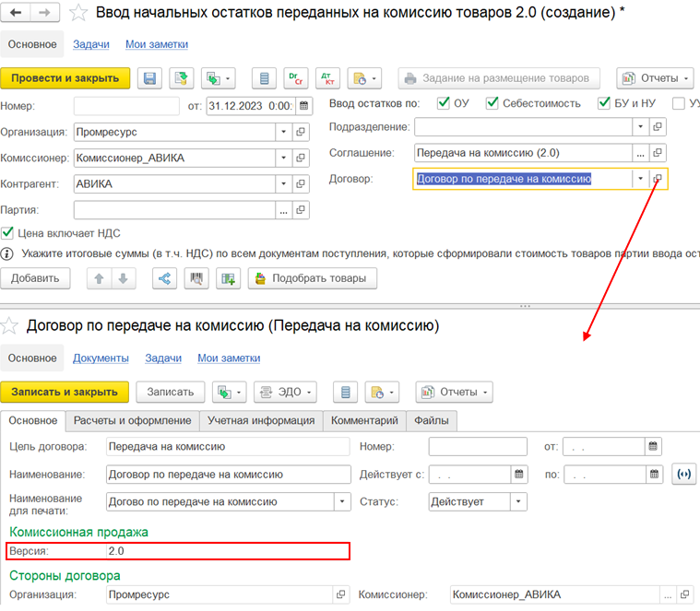Open calendar picker for document date
700x611 pixels.
[x=303, y=106]
